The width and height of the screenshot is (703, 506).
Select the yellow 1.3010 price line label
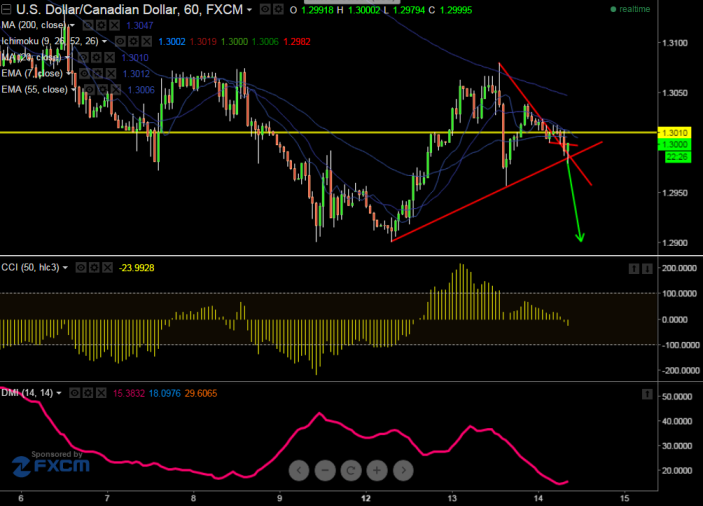point(675,133)
